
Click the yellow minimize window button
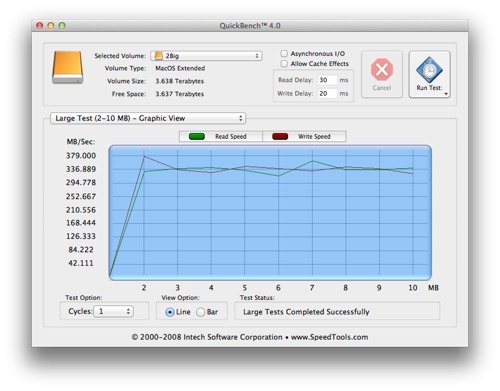click(x=51, y=25)
